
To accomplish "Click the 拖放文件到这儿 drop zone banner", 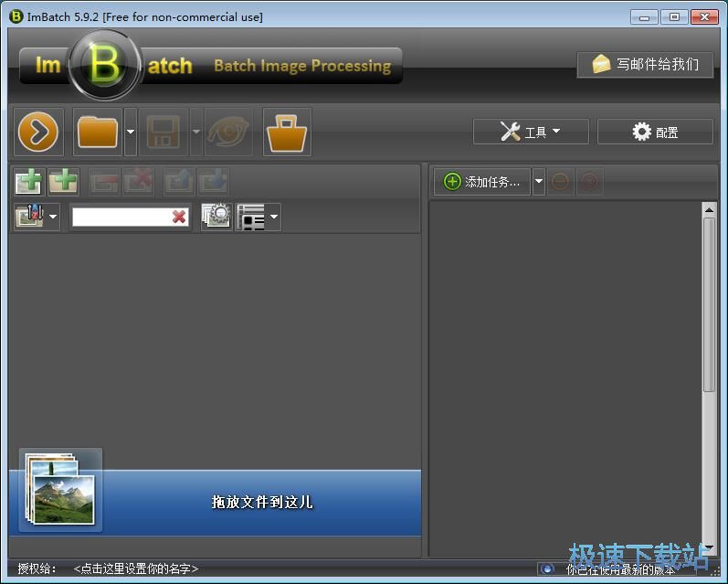I will point(215,503).
